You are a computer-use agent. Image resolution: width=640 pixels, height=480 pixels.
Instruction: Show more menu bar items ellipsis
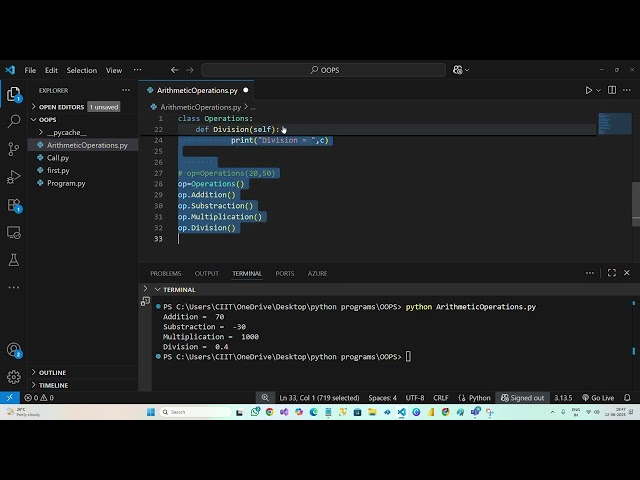[x=138, y=70]
